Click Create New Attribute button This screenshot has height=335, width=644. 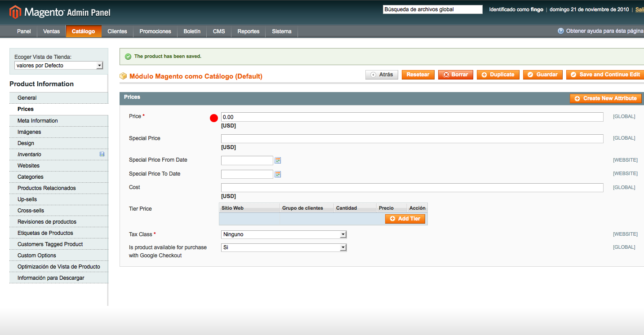click(x=605, y=98)
